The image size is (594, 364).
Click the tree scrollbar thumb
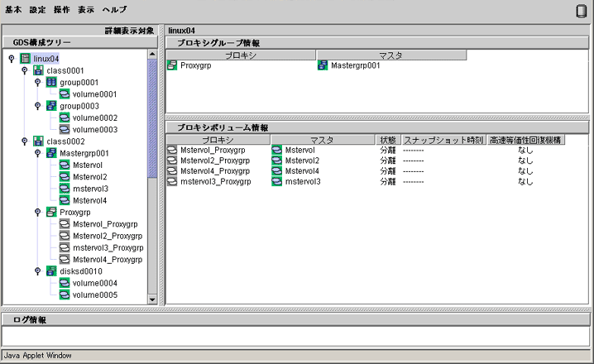(152, 118)
